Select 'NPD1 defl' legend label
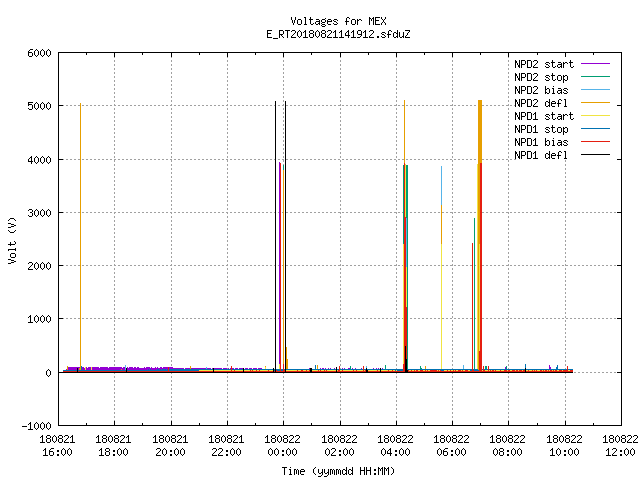The height and width of the screenshot is (480, 640). click(x=541, y=155)
